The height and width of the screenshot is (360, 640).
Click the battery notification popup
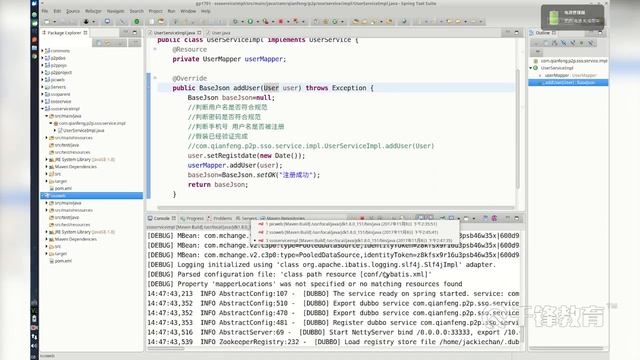coord(572,17)
